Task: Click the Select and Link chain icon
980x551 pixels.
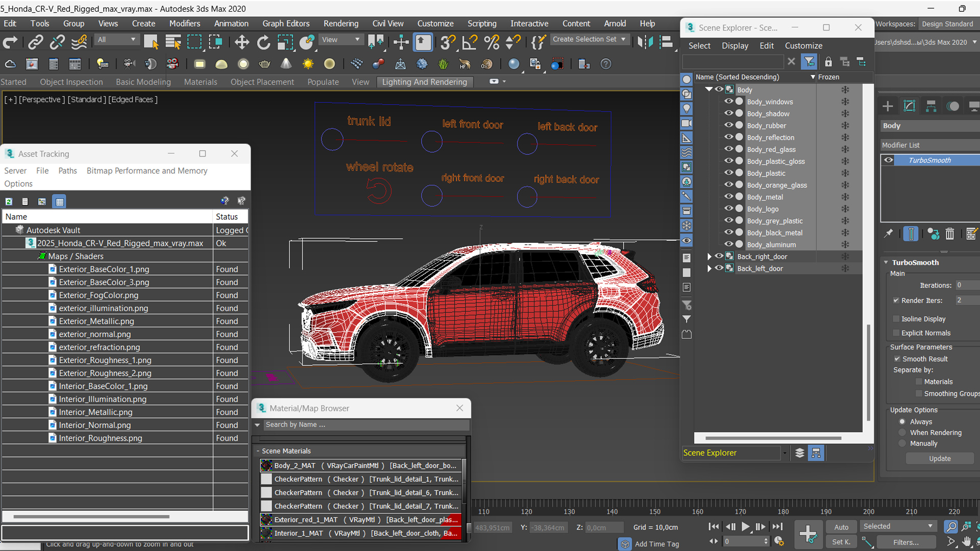Action: [35, 42]
